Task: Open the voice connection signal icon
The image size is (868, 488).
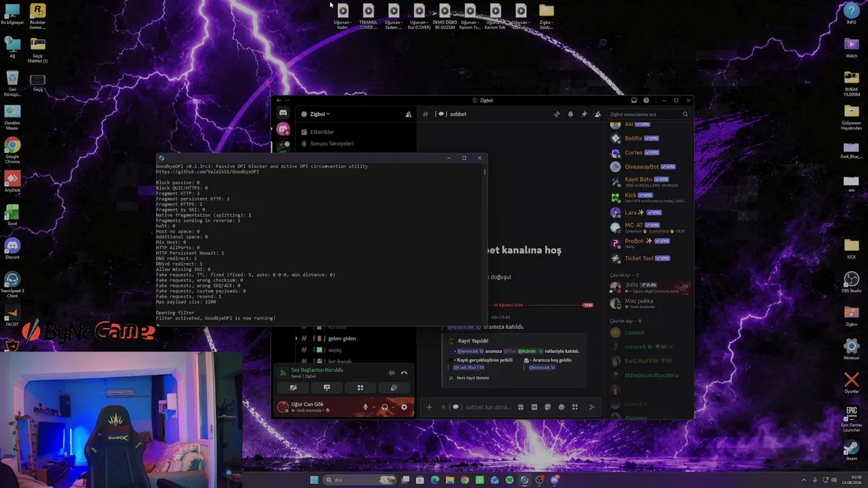Action: coord(283,373)
